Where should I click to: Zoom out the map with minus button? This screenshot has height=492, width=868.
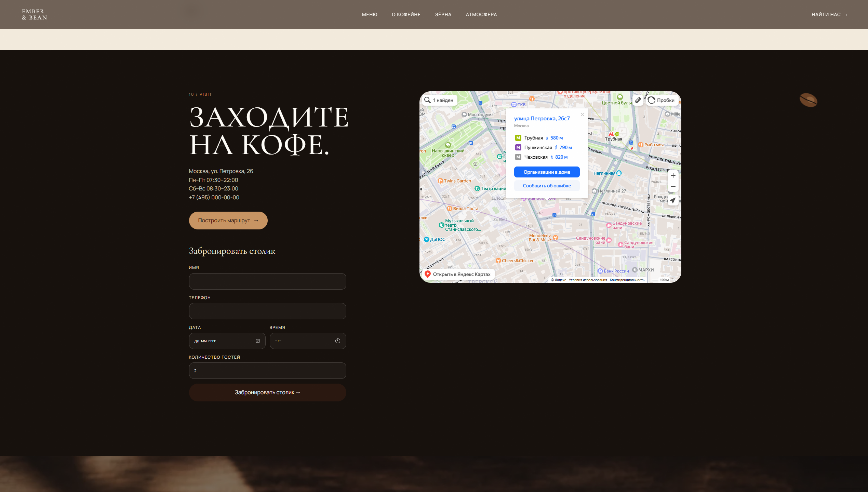click(x=673, y=186)
